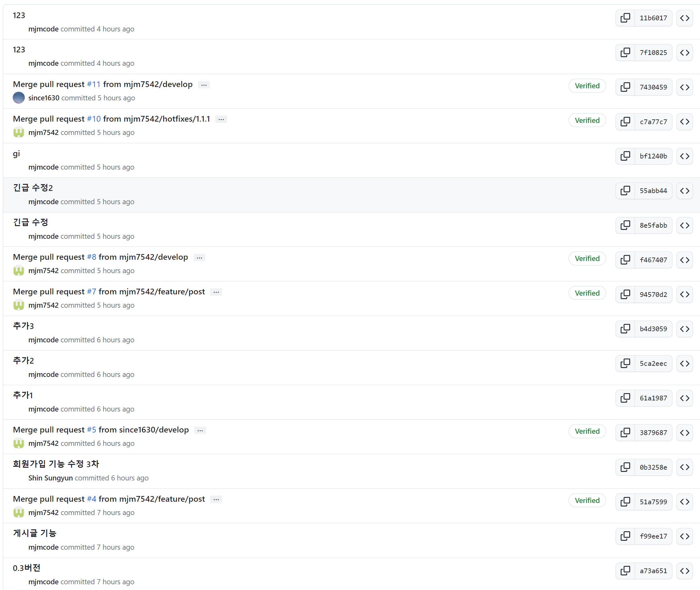Show Verified signature details for commit c7a77c7
The height and width of the screenshot is (590, 700).
tap(587, 120)
